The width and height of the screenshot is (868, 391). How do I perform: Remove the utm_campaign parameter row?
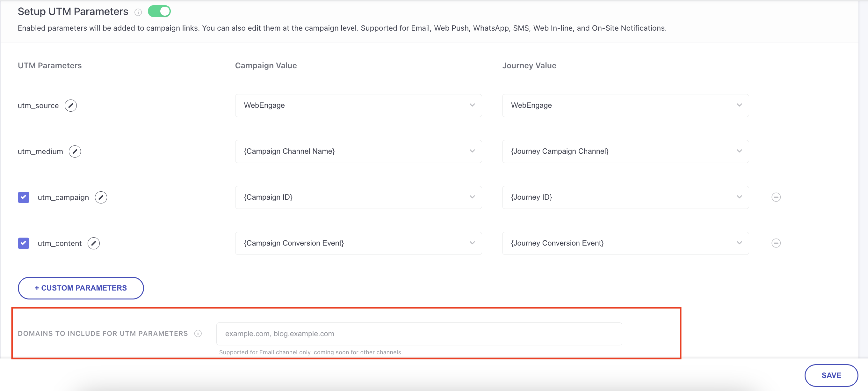click(776, 197)
